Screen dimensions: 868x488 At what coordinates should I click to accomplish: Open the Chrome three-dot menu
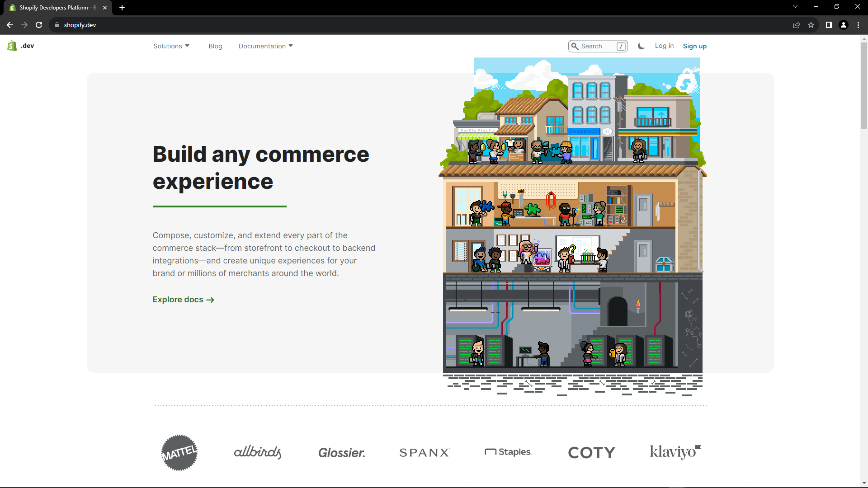(858, 25)
